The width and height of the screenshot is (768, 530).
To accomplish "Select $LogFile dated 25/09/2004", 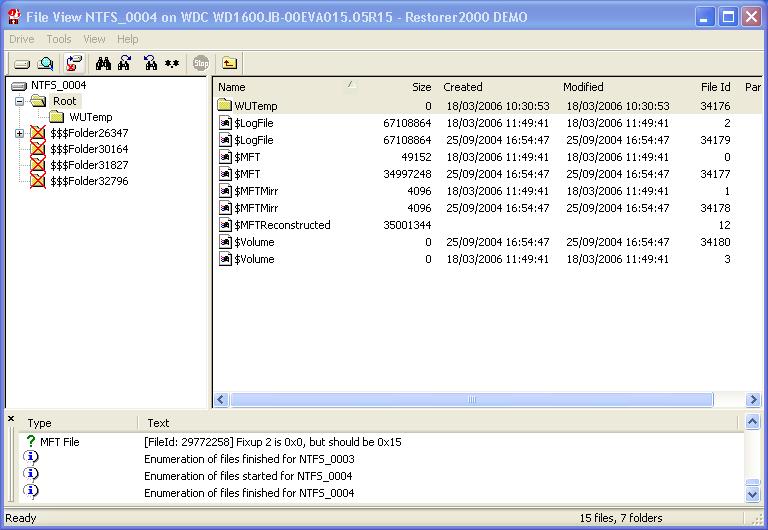I will tap(254, 140).
